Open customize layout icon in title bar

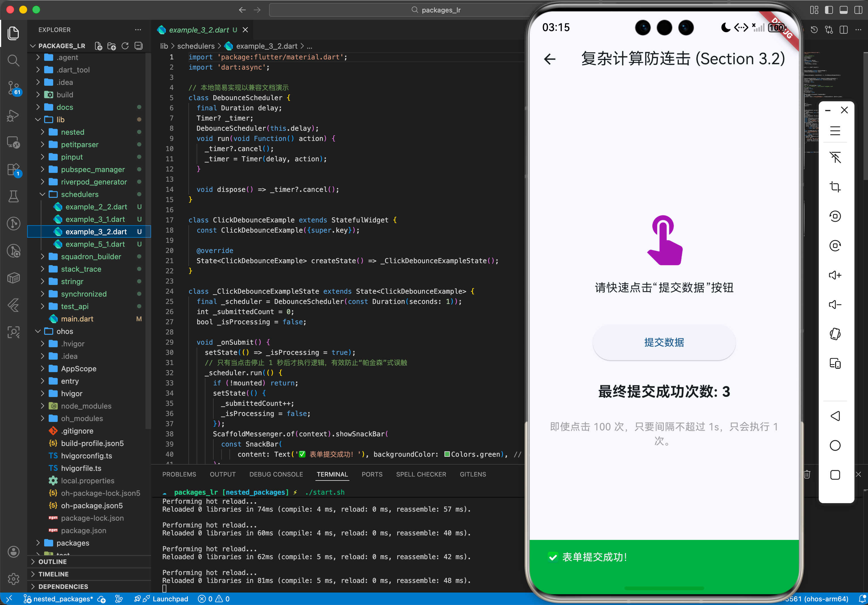pos(814,10)
